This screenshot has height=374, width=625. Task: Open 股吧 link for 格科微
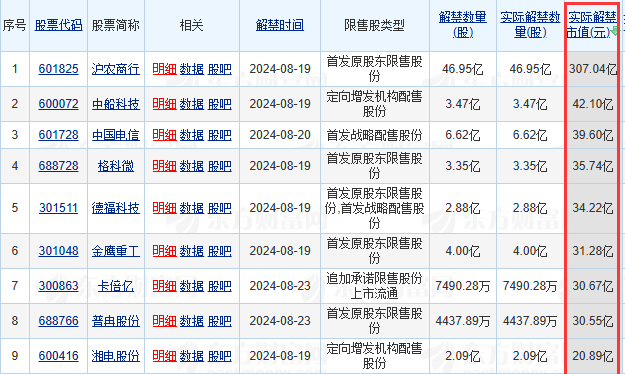pyautogui.click(x=220, y=166)
